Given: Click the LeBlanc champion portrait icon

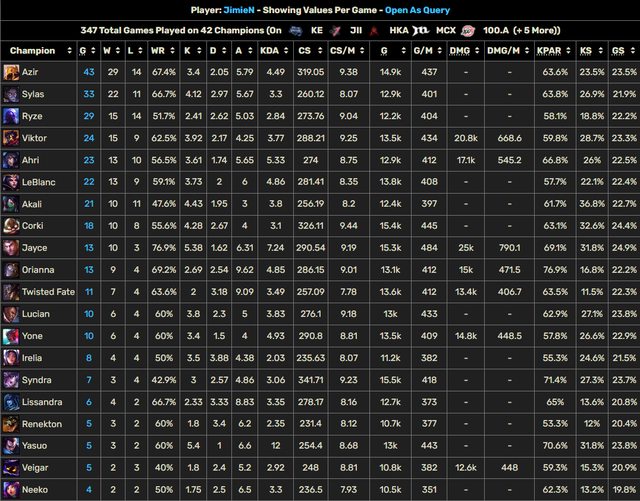Looking at the screenshot, I should 11,182.
